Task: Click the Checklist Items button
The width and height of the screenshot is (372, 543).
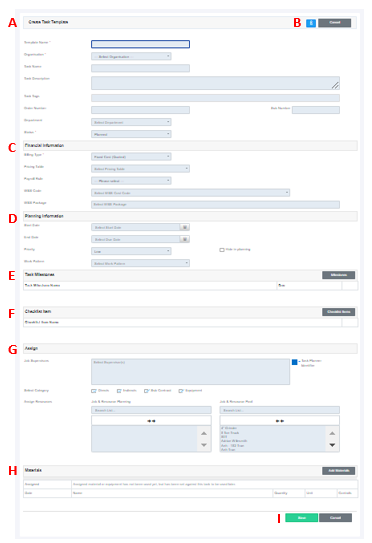Action: (338, 312)
